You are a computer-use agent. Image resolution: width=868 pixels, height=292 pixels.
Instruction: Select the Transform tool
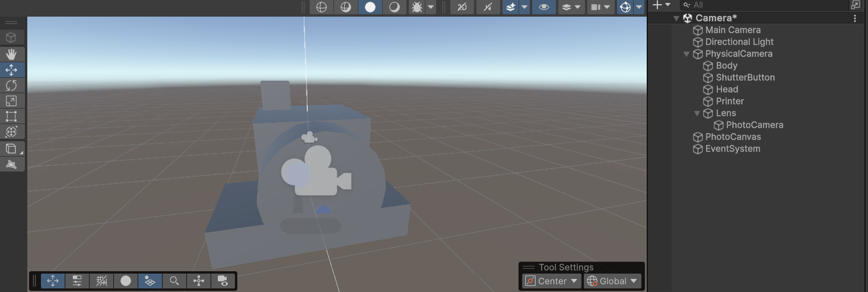click(x=11, y=132)
